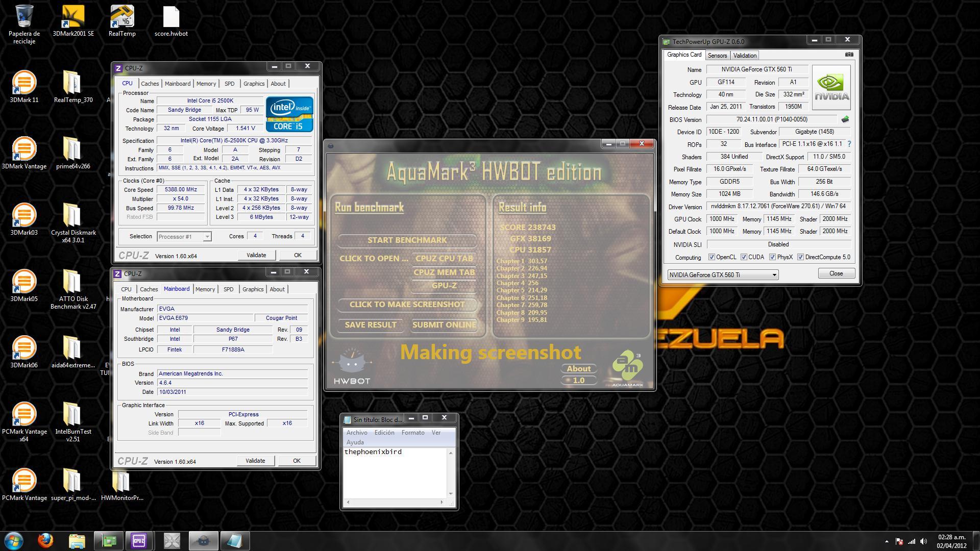Click START BENCHMARK in AquaMark
This screenshot has height=551, width=980.
(x=407, y=240)
